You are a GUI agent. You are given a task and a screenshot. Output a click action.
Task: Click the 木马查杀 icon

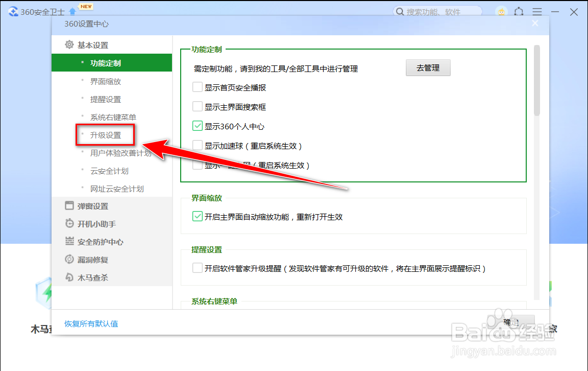click(x=69, y=277)
